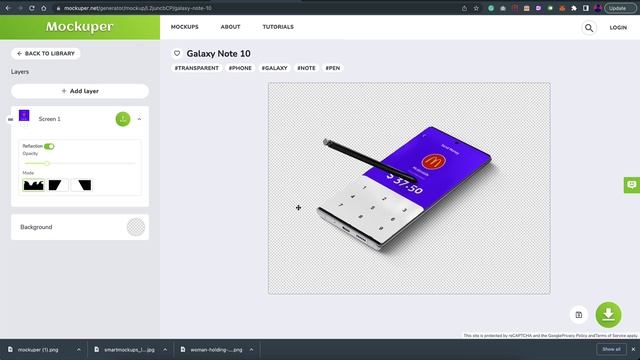The image size is (640, 360).
Task: Click the Galaxy Note 10 title
Action: click(x=218, y=53)
